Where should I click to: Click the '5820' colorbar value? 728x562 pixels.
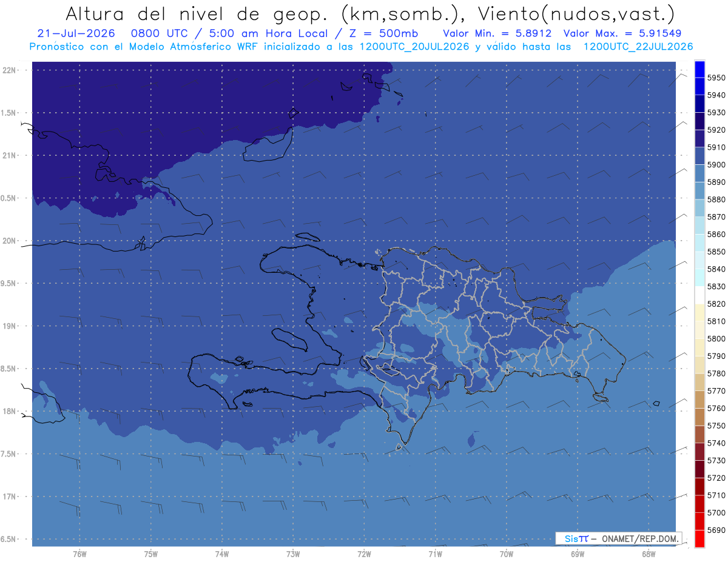pyautogui.click(x=716, y=304)
